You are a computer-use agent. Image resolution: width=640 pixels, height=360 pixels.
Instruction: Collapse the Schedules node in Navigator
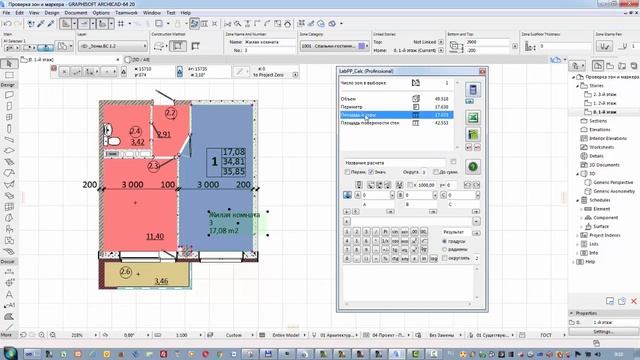coord(578,200)
